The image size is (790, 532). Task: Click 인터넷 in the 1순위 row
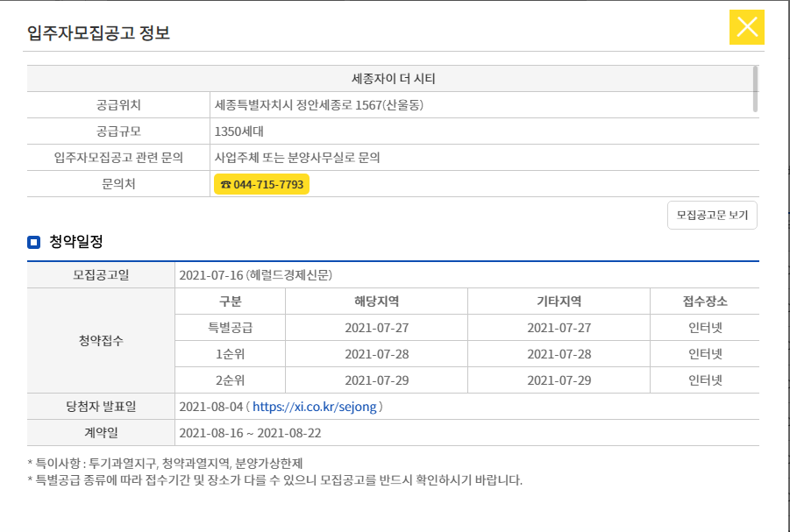pyautogui.click(x=705, y=354)
